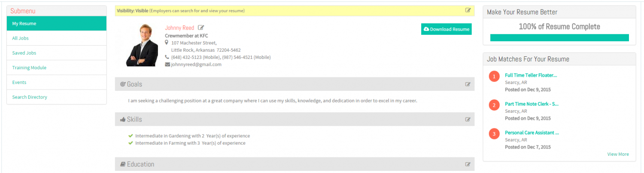
Task: Open My Resume in submenu
Action: 57,24
